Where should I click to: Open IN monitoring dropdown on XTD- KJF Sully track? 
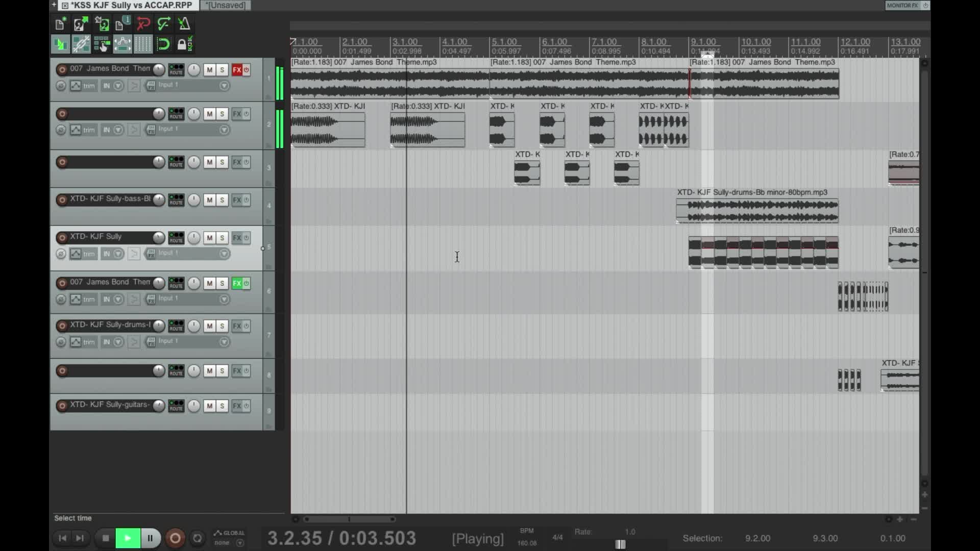coord(118,254)
